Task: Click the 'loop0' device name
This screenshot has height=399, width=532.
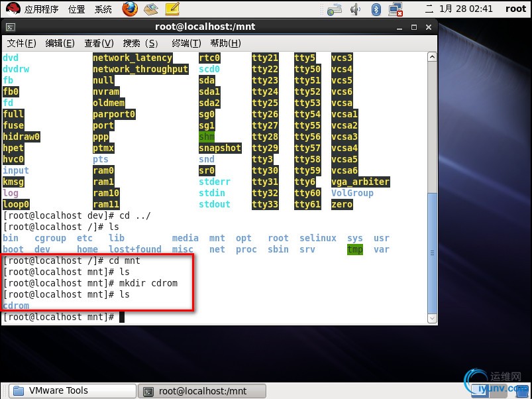Action: point(16,204)
